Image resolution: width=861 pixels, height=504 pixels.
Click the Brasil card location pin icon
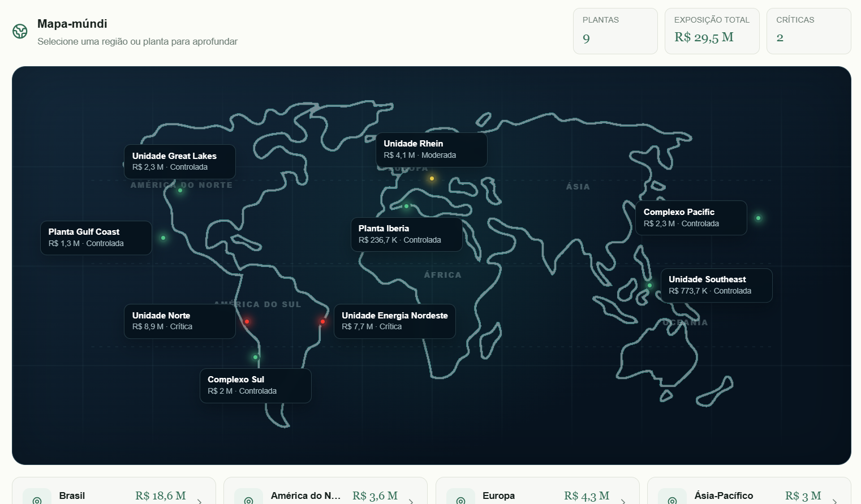(x=37, y=501)
